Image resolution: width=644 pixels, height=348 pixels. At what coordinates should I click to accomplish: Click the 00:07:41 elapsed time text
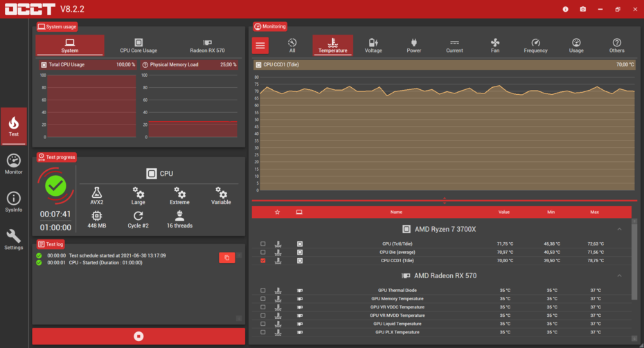point(55,214)
